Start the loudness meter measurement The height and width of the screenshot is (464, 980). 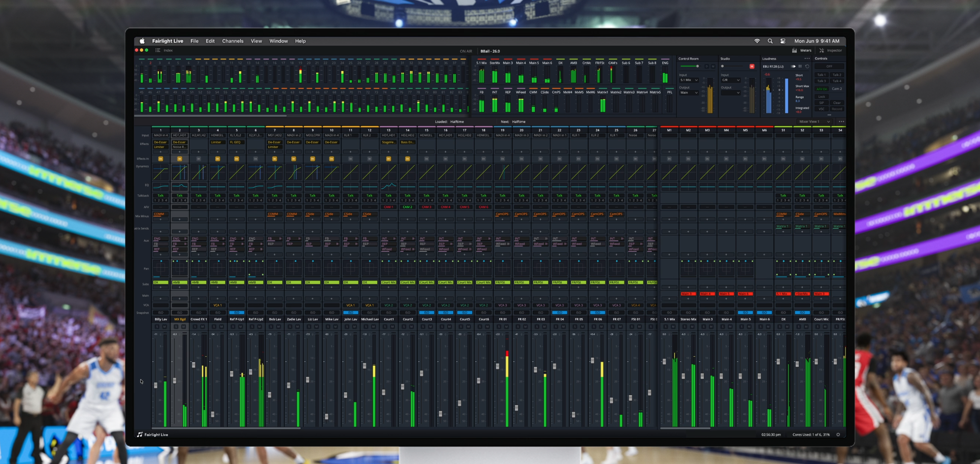[x=793, y=66]
